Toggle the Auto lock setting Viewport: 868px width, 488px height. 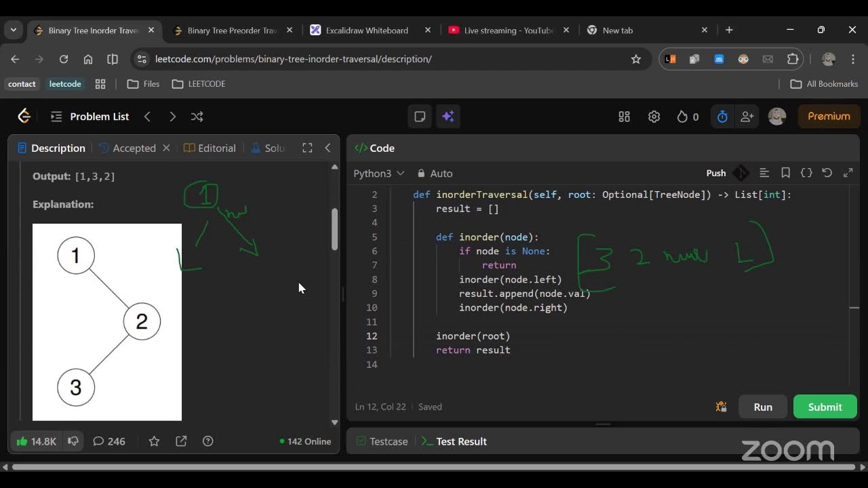click(435, 174)
